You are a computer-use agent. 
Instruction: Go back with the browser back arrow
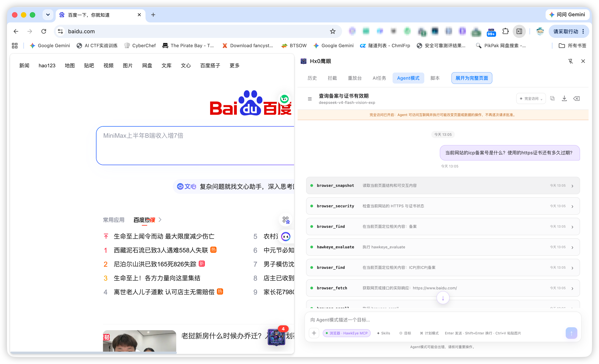tap(16, 31)
